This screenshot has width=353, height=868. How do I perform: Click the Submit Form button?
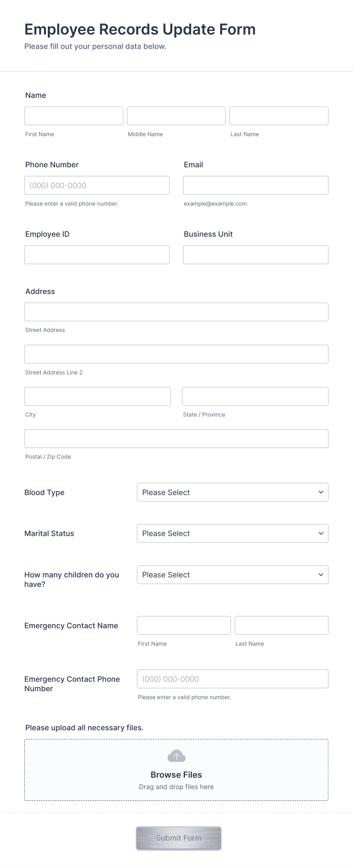[x=178, y=838]
